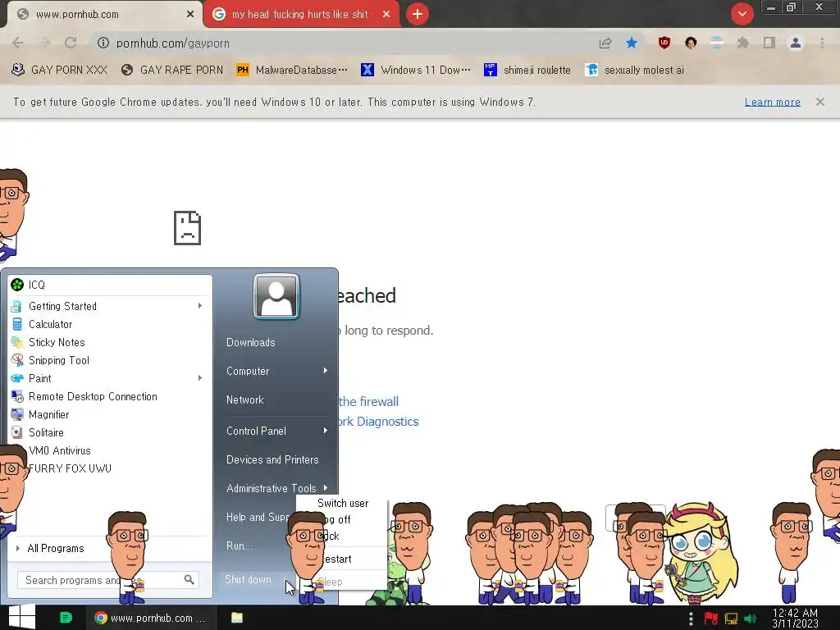840x630 pixels.
Task: Add a new tab with plus button
Action: pyautogui.click(x=418, y=14)
